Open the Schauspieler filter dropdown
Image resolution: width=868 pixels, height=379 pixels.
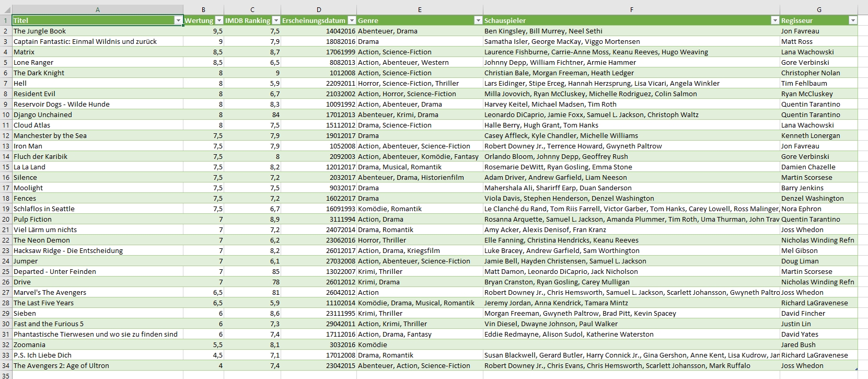[x=775, y=20]
